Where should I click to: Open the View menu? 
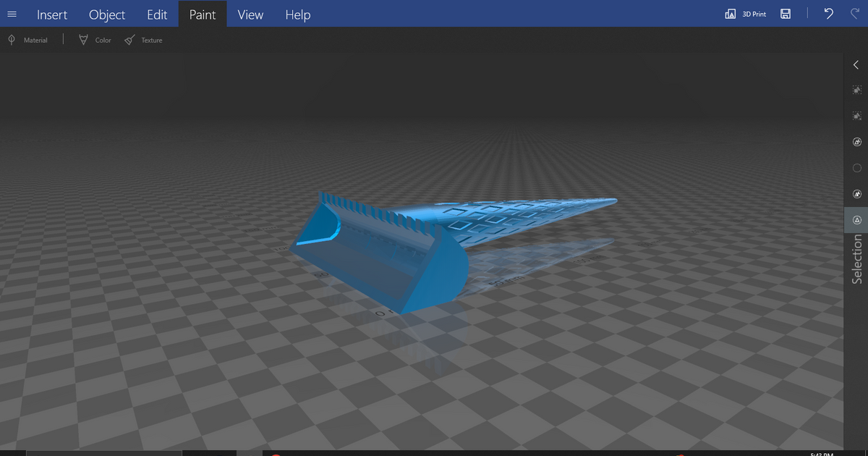pos(250,14)
